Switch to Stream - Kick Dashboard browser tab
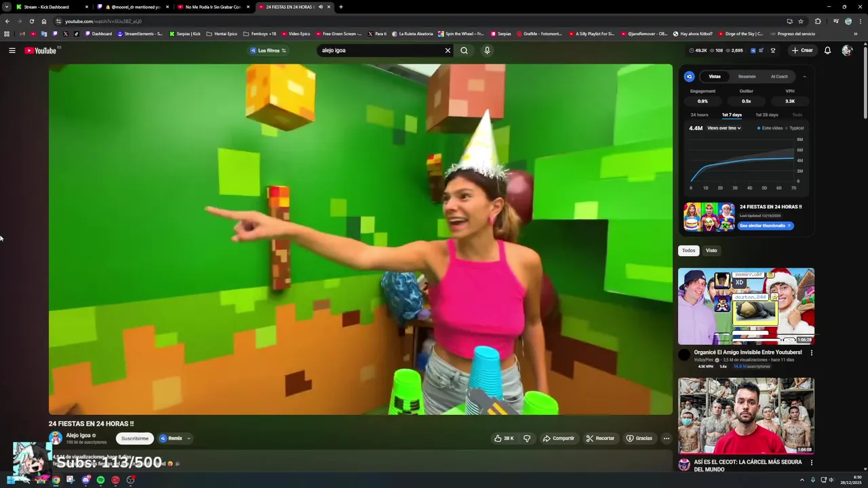The width and height of the screenshot is (868, 488). coord(52,7)
